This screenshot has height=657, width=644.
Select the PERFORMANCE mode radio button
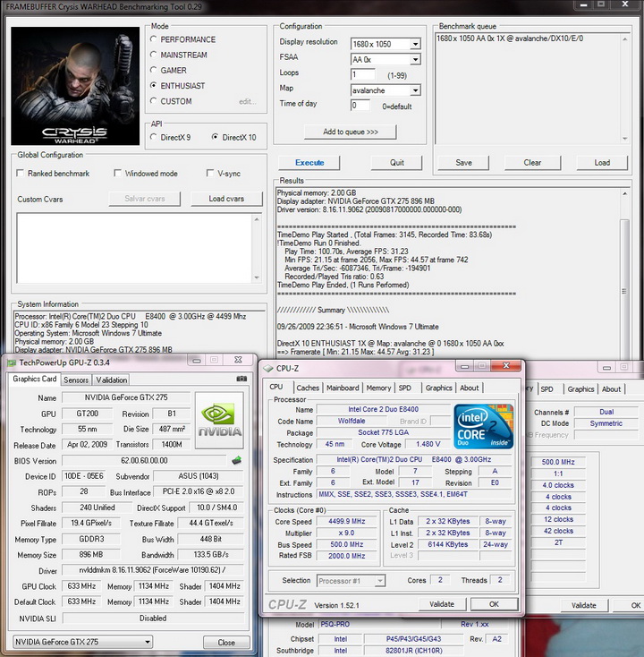tap(153, 39)
